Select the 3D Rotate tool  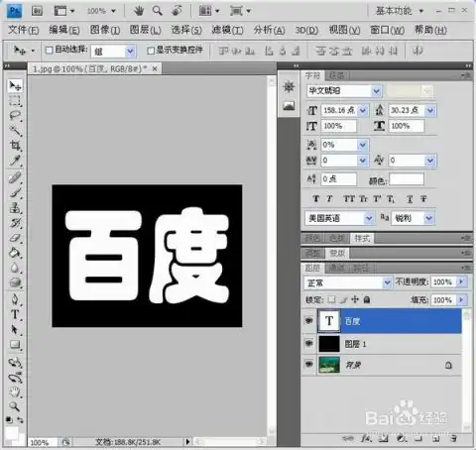[15, 363]
